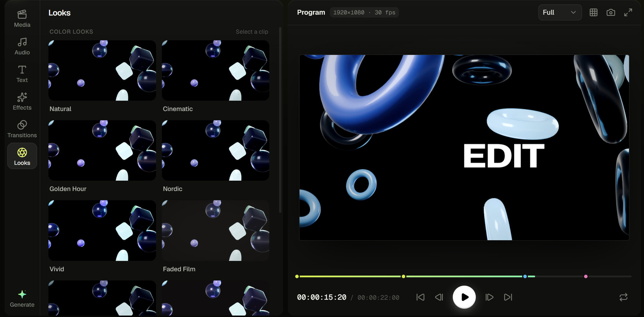Click the total duration 00:00:22:00
This screenshot has height=317, width=644.
[378, 298]
